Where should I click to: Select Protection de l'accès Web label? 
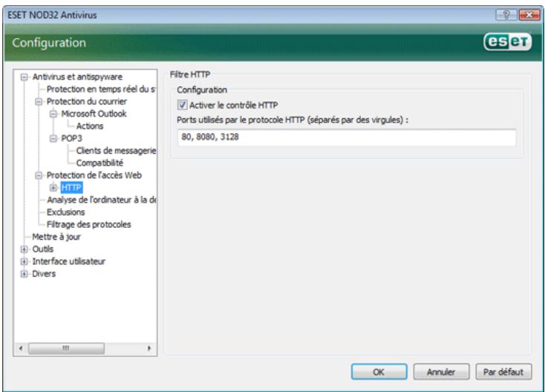tap(94, 175)
